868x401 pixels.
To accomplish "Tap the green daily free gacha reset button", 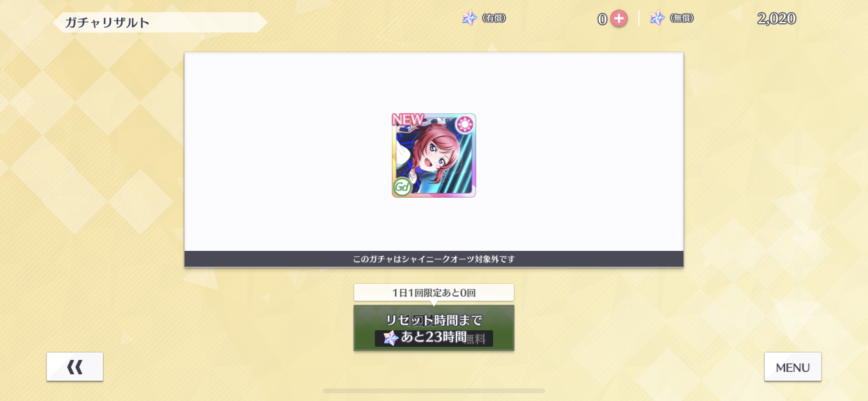I will click(434, 328).
